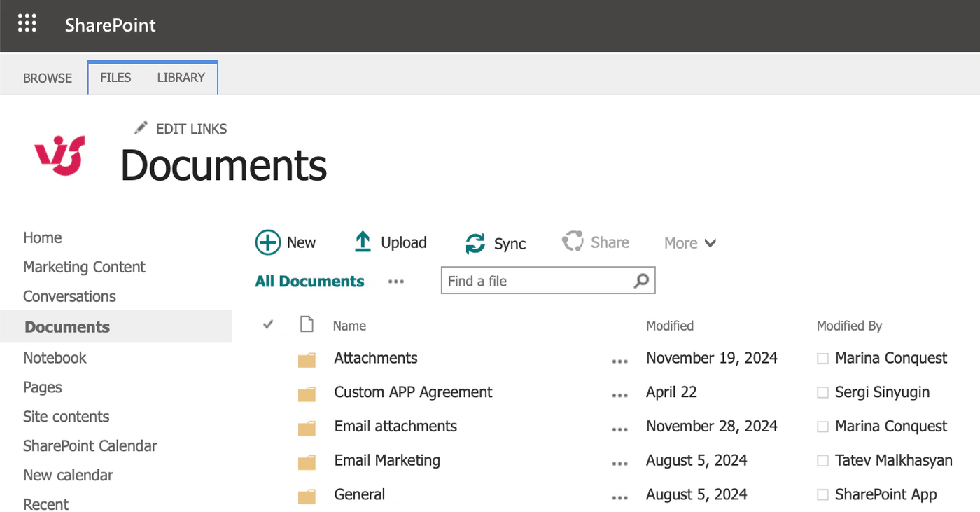Click the New plus circle icon
The image size is (980, 512).
[267, 242]
